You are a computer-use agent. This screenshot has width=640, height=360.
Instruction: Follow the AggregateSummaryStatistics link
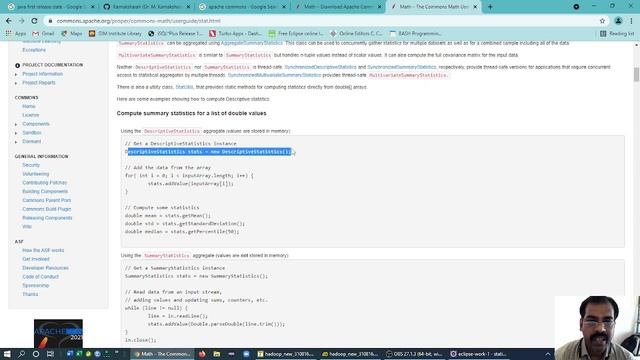click(251, 43)
